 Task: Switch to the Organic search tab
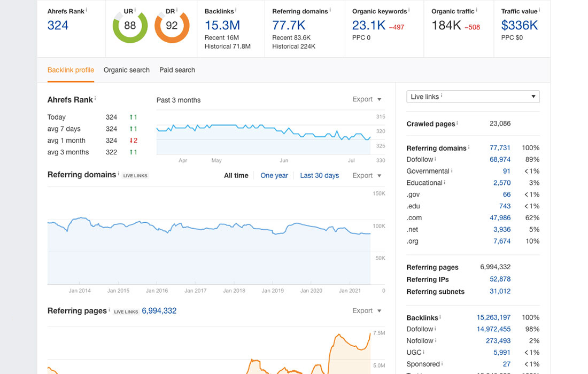[x=127, y=70]
